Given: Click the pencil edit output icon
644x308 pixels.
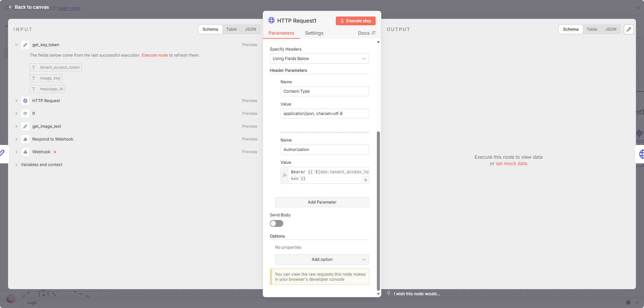Looking at the screenshot, I should pyautogui.click(x=629, y=29).
